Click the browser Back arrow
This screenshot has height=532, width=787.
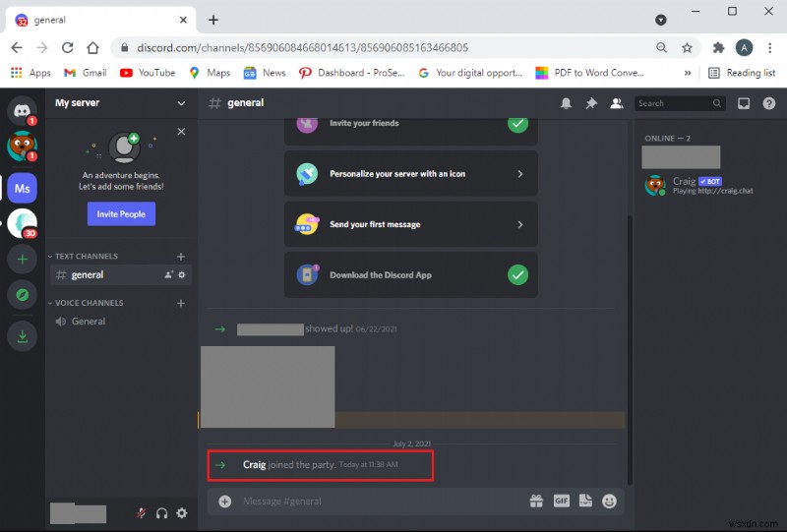coord(17,47)
